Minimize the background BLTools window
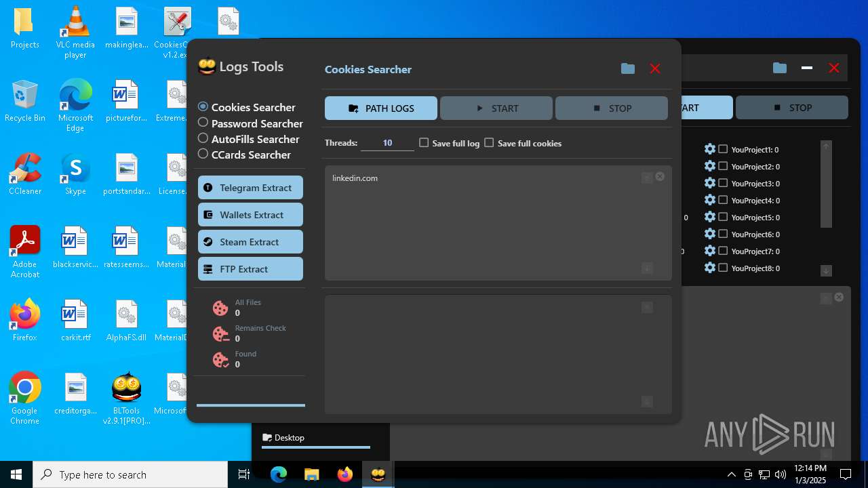The width and height of the screenshot is (868, 488). tap(807, 68)
